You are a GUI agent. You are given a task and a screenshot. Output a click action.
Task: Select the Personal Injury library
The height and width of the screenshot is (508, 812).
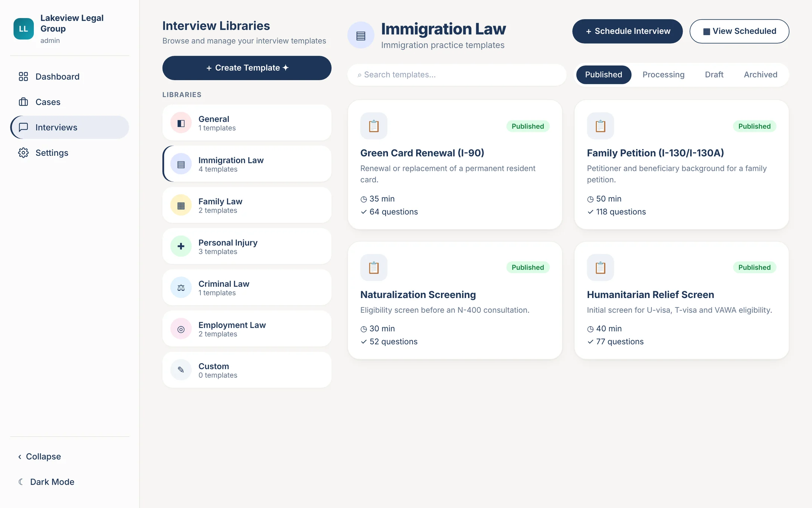pyautogui.click(x=247, y=246)
